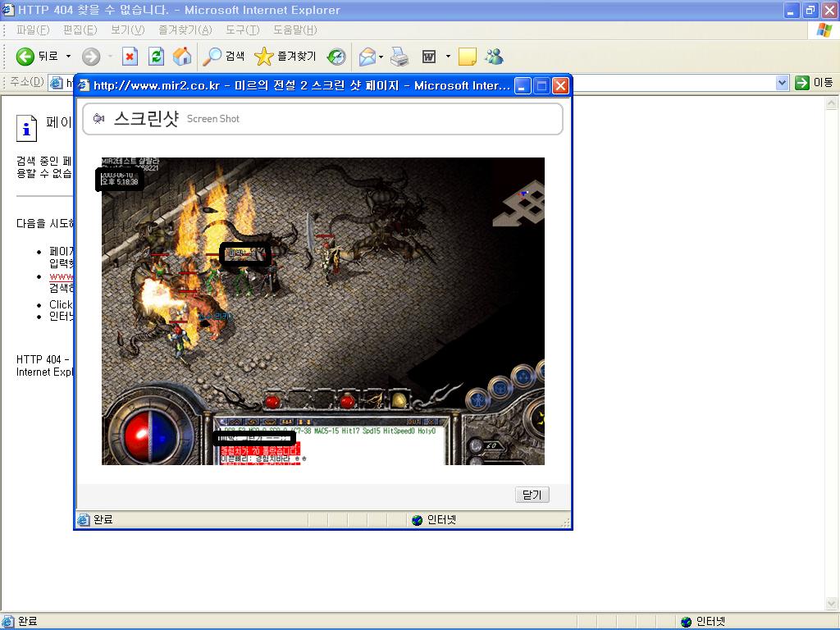
Task: Show browsing History via clock icon
Action: click(336, 57)
